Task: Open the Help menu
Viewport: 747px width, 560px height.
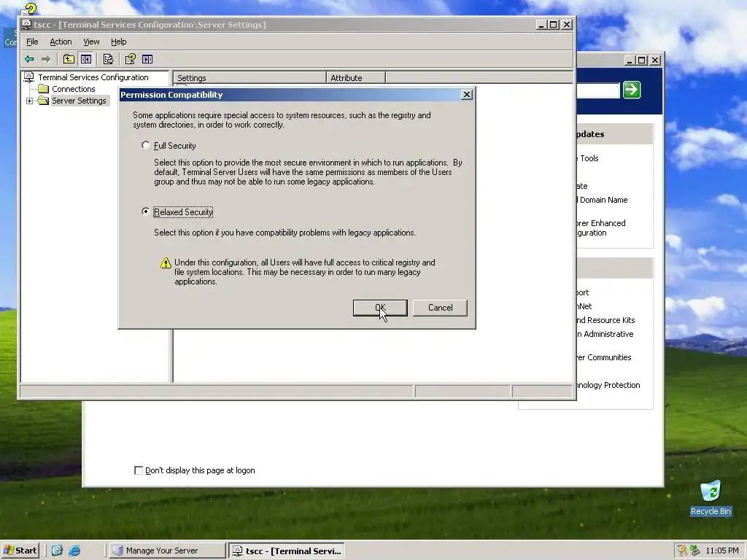Action: (119, 42)
